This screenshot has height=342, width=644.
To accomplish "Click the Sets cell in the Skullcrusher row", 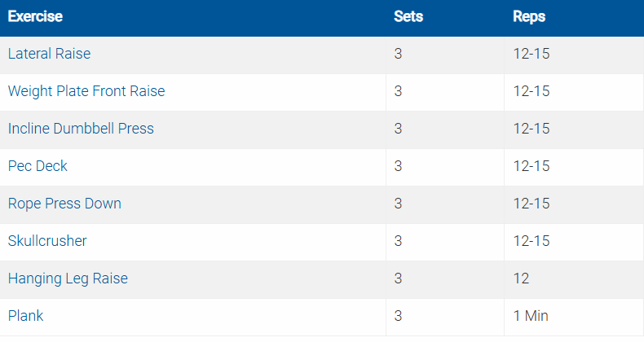I will tap(398, 241).
